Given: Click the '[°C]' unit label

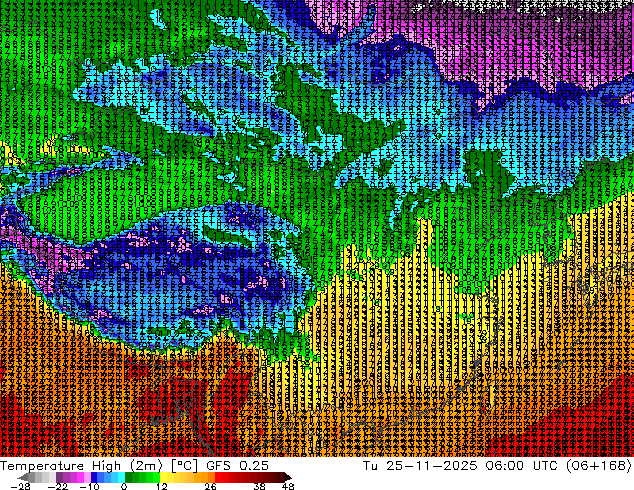Looking at the screenshot, I should (x=184, y=466).
